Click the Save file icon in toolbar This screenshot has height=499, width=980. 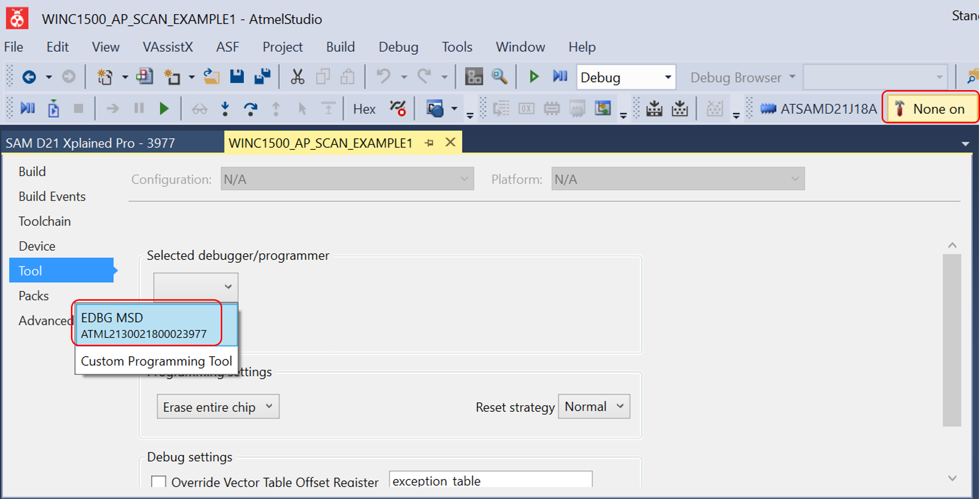(x=237, y=77)
